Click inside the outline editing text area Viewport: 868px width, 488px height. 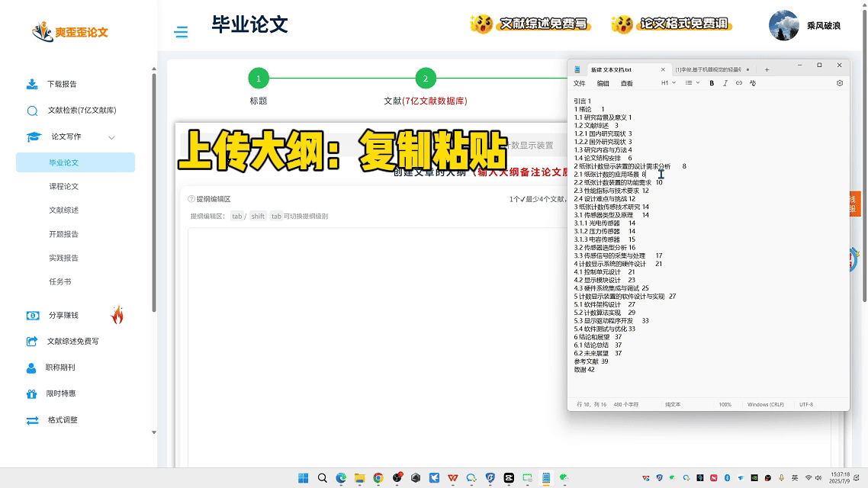(374, 343)
